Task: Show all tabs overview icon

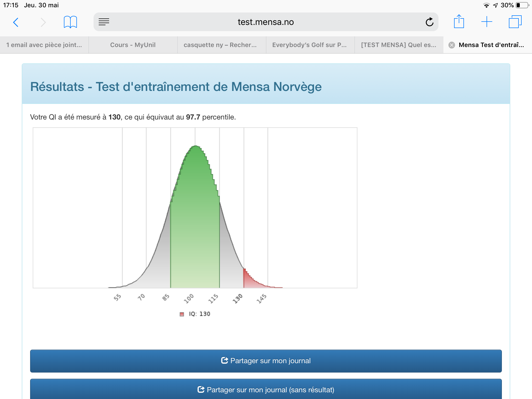Action: pyautogui.click(x=515, y=22)
